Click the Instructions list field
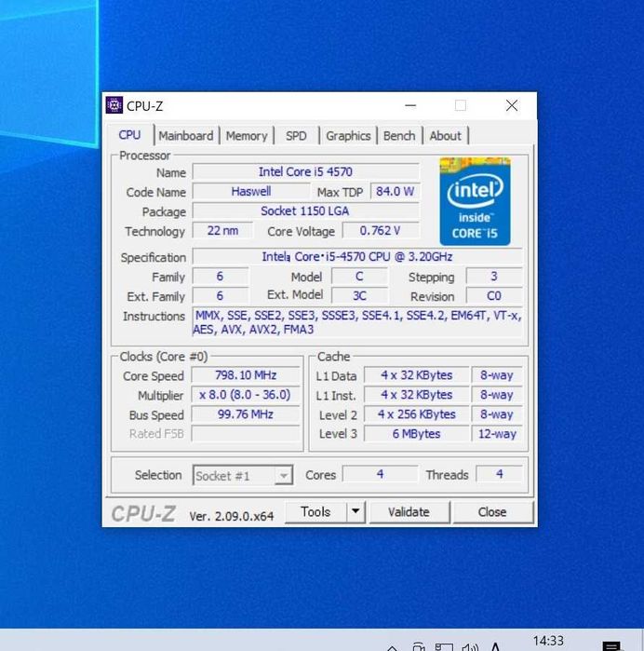This screenshot has width=644, height=651. [357, 322]
